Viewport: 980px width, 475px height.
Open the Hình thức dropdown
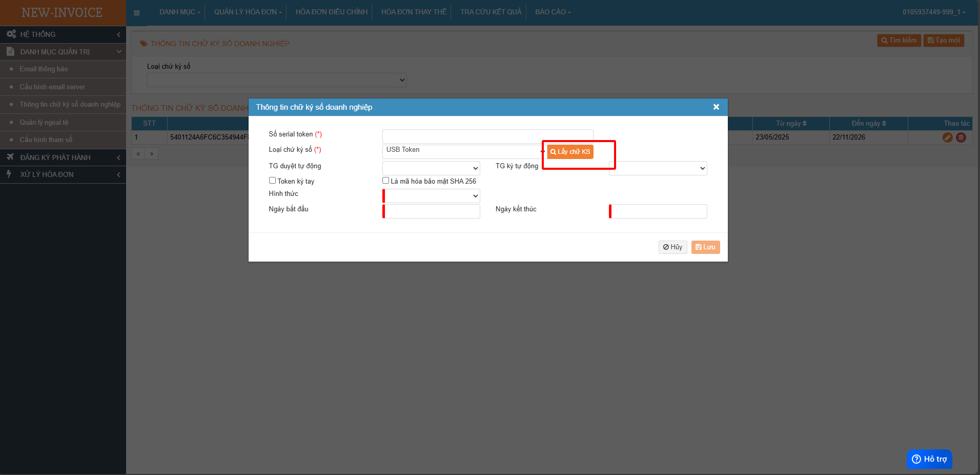click(x=431, y=196)
